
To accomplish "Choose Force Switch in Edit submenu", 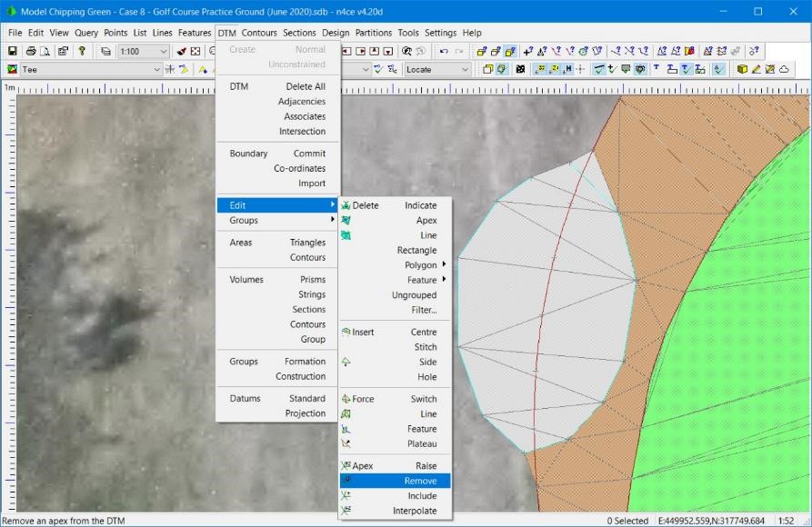I will click(396, 399).
